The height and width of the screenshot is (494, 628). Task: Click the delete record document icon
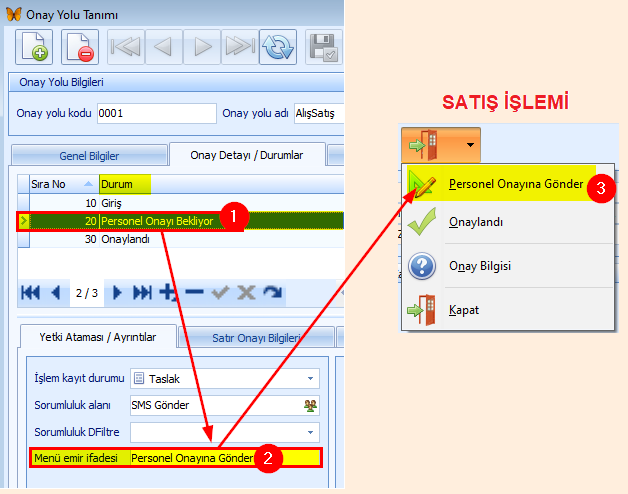(x=81, y=47)
